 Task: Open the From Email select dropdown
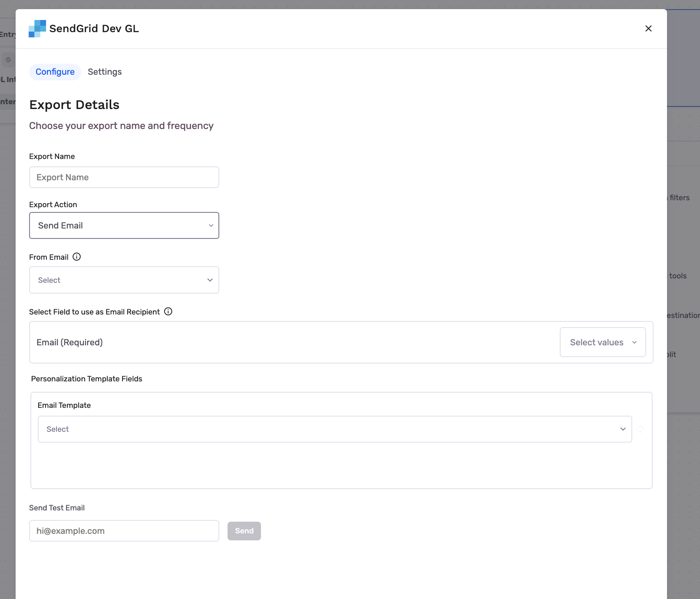tap(124, 280)
